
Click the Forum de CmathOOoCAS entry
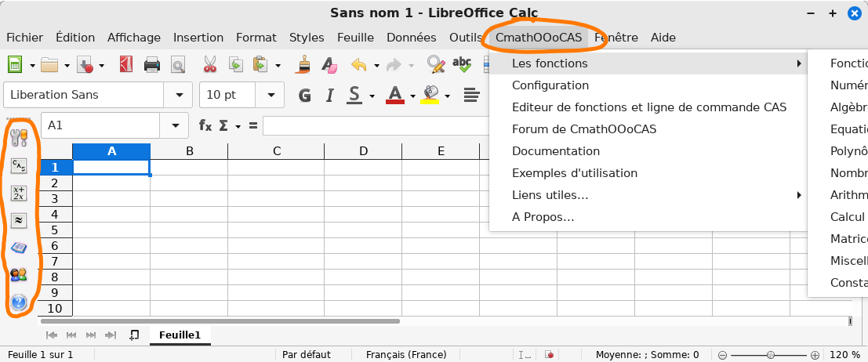click(584, 129)
